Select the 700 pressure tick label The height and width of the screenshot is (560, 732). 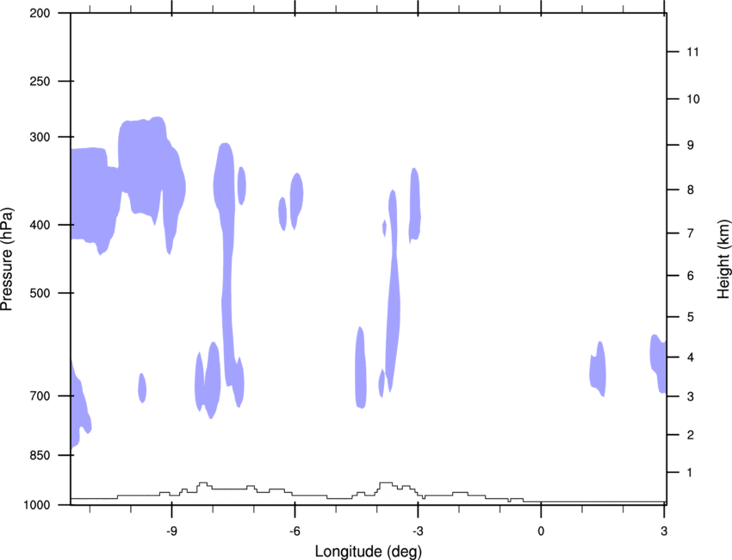[40, 395]
